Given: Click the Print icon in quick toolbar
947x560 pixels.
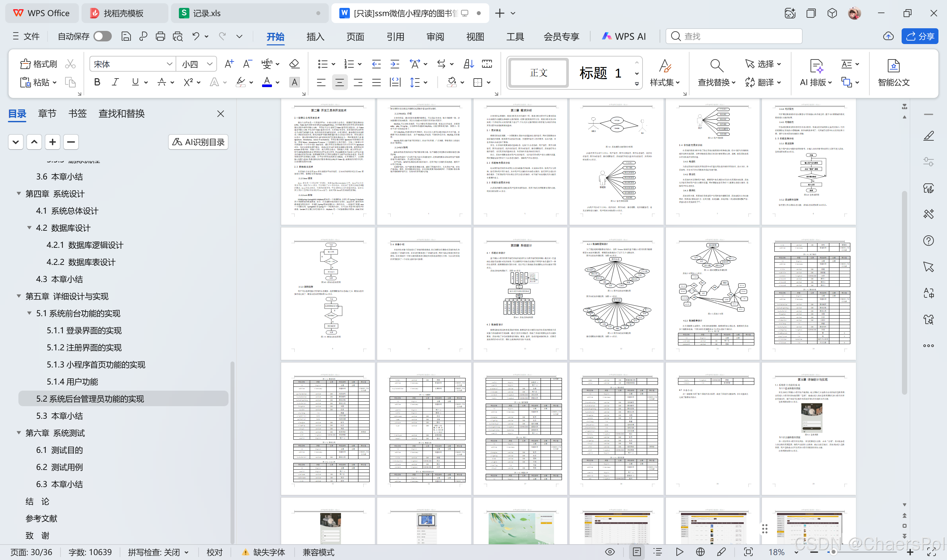Looking at the screenshot, I should (160, 36).
